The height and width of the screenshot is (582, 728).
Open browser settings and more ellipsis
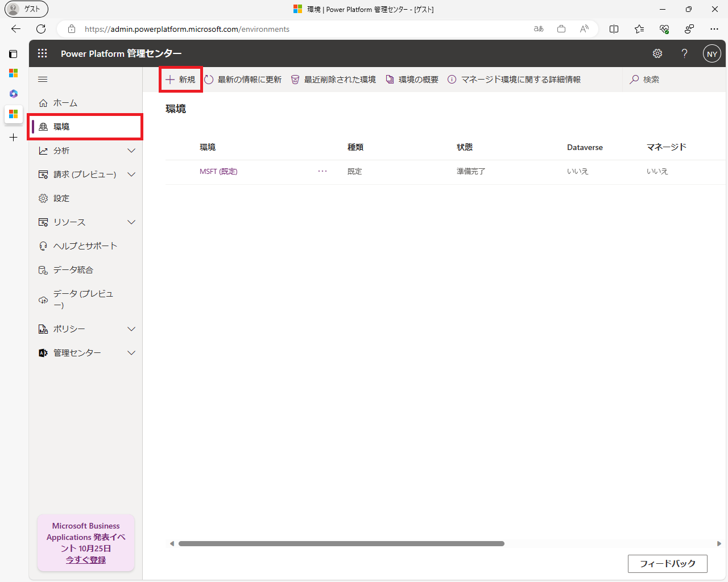point(714,29)
